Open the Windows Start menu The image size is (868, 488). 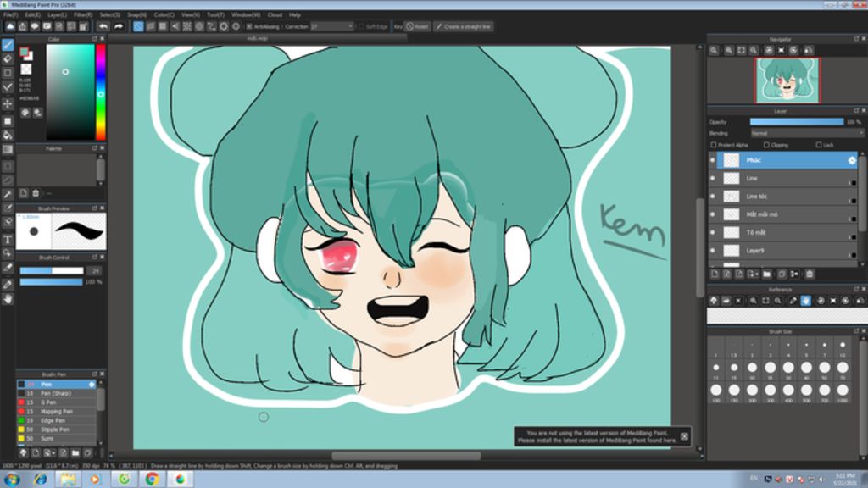click(x=12, y=480)
